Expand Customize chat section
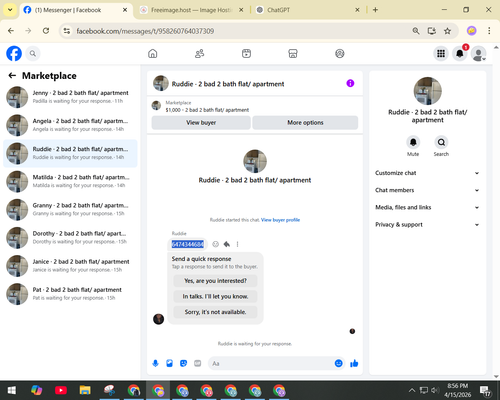Viewport: 500px width, 400px height. coord(427,173)
